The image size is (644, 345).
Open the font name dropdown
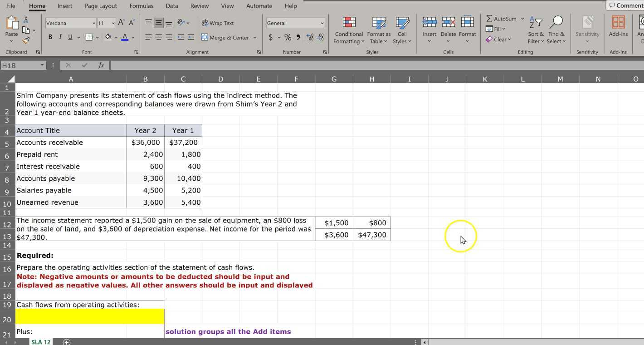93,23
